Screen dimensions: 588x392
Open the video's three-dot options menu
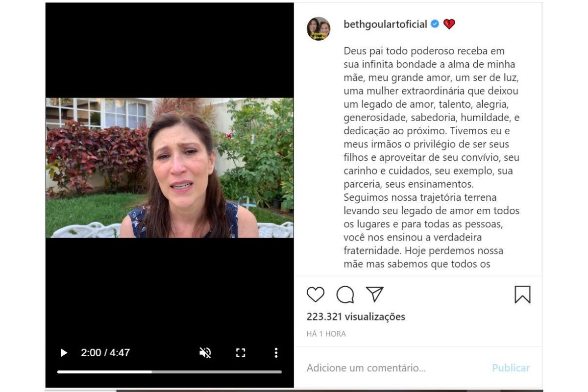[276, 353]
